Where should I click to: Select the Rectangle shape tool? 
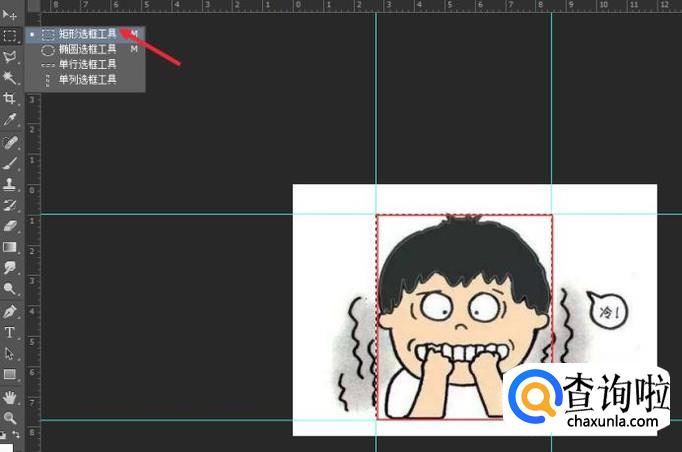click(10, 374)
